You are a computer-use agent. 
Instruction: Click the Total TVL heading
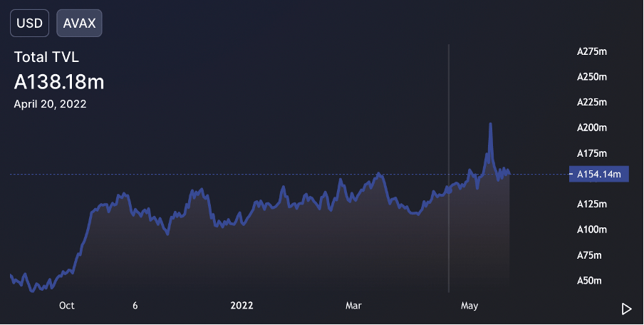(x=46, y=57)
